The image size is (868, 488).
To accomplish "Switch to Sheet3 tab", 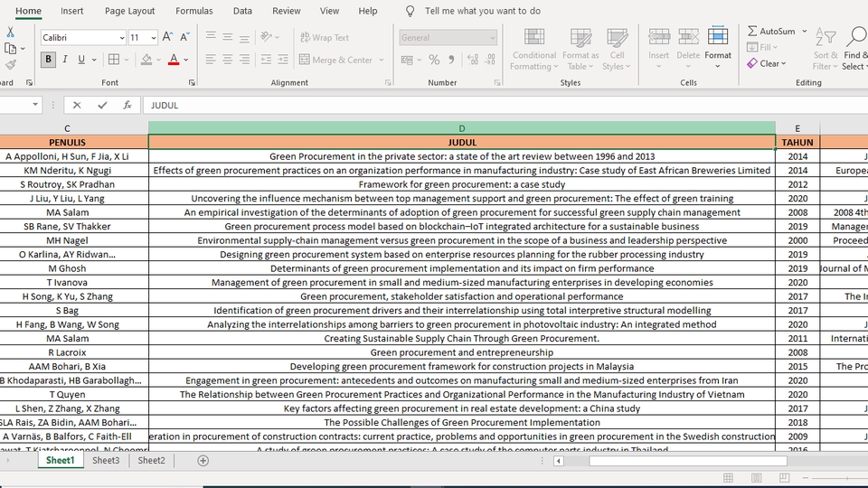I will (x=106, y=460).
